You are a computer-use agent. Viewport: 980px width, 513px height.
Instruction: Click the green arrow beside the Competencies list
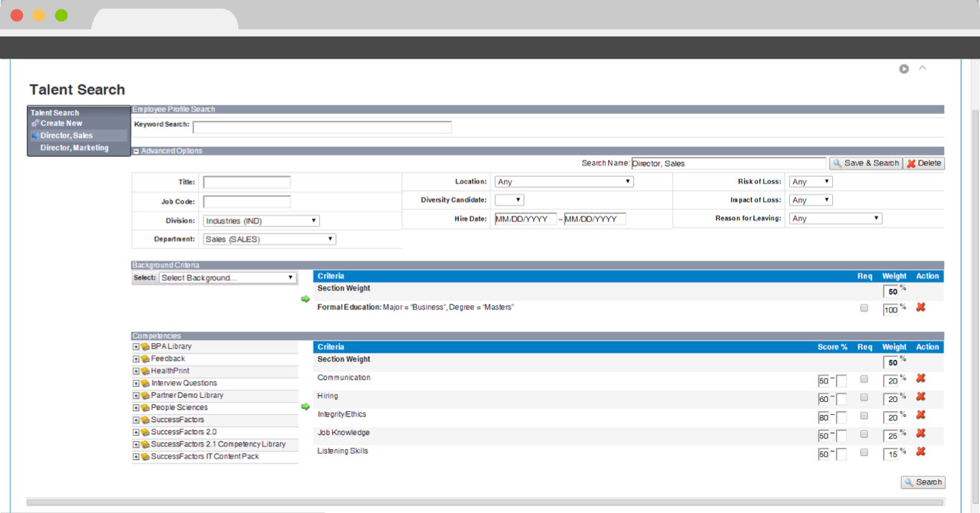click(305, 407)
